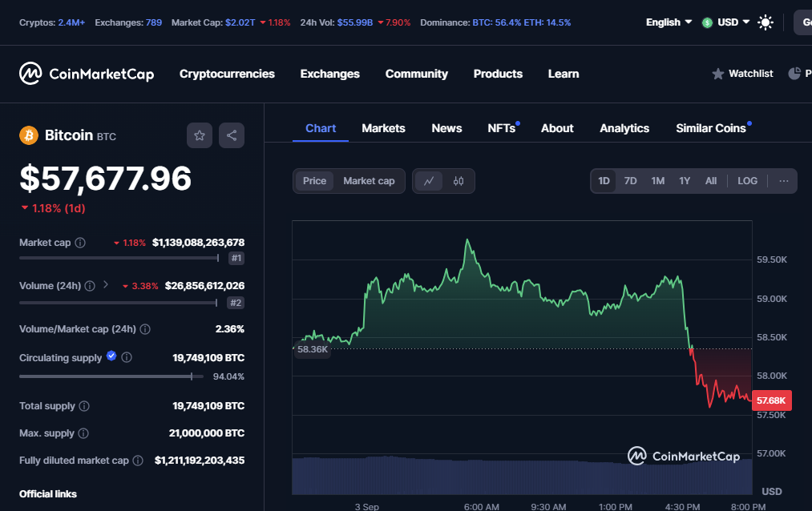The image size is (812, 511).
Task: Click the USD currency green icon
Action: click(707, 22)
